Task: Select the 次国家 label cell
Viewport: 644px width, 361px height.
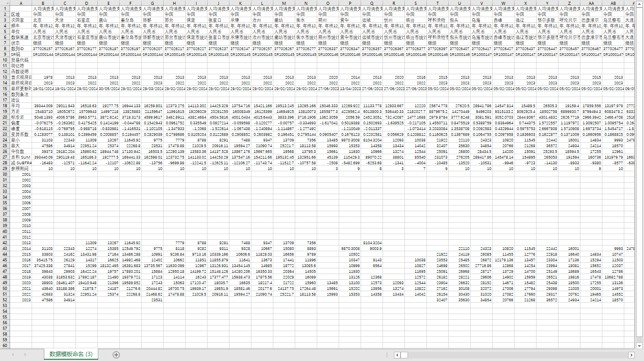Action: pos(21,20)
